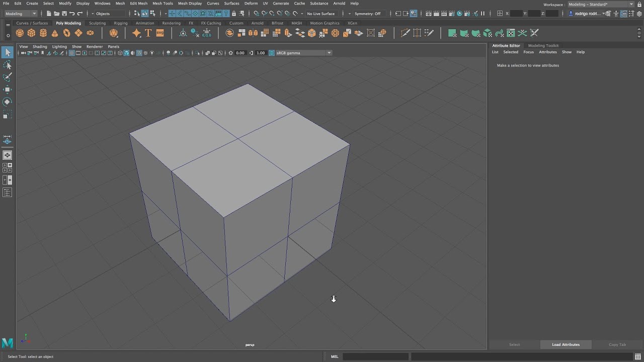644x362 pixels.
Task: Open the rodrigo user account dropdown
Action: click(x=586, y=14)
